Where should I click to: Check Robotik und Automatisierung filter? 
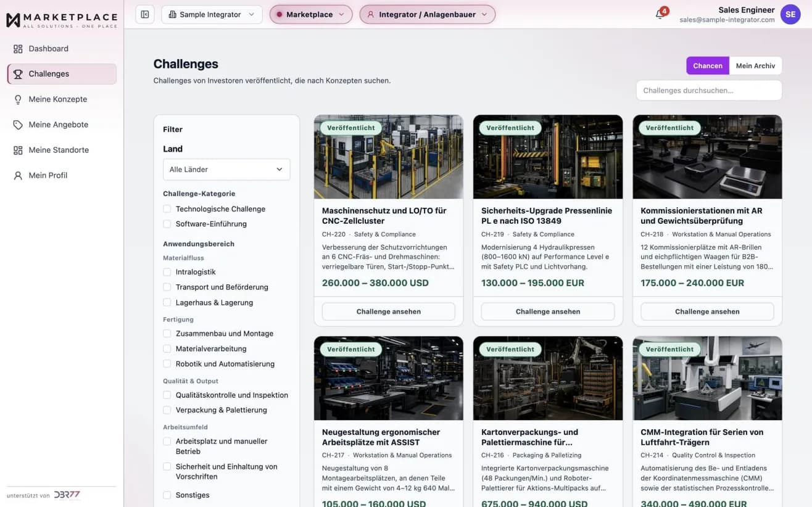coord(167,364)
